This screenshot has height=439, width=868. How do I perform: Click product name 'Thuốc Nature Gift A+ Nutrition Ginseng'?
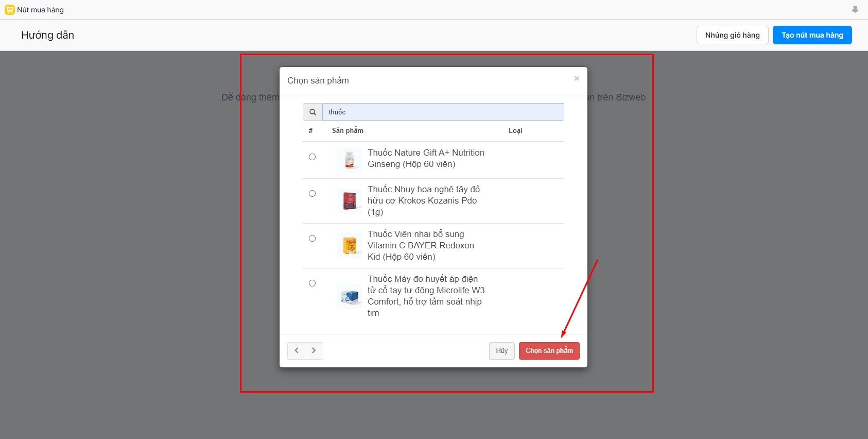[x=426, y=158]
